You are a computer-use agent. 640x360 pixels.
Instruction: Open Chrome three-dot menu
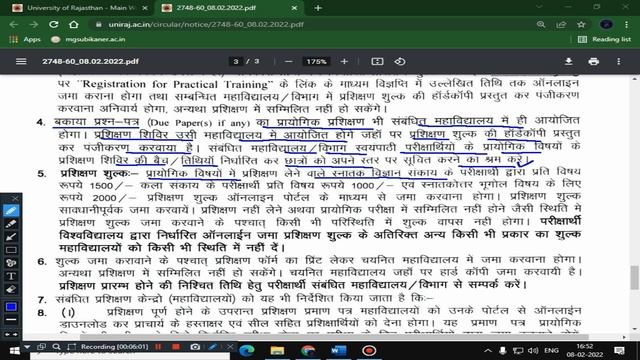click(627, 24)
